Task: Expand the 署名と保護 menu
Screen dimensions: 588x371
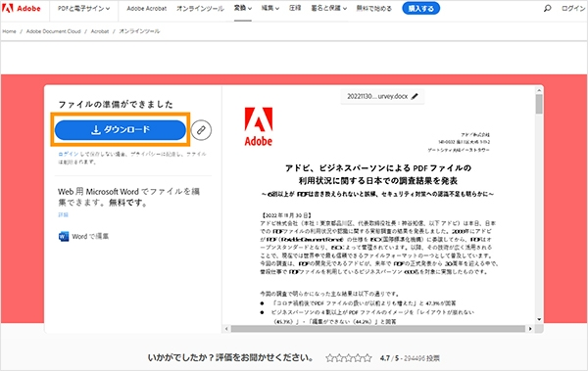Action: click(329, 8)
